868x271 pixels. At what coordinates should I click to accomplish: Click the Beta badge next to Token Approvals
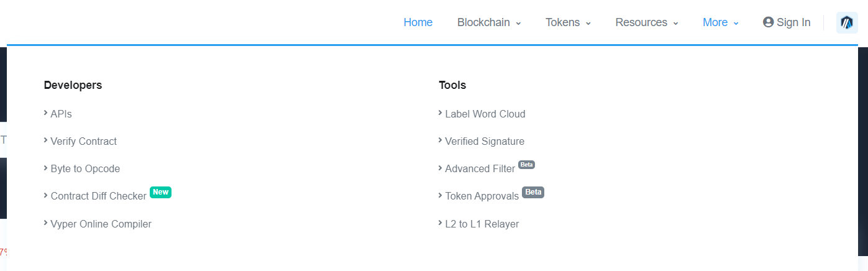(x=533, y=192)
